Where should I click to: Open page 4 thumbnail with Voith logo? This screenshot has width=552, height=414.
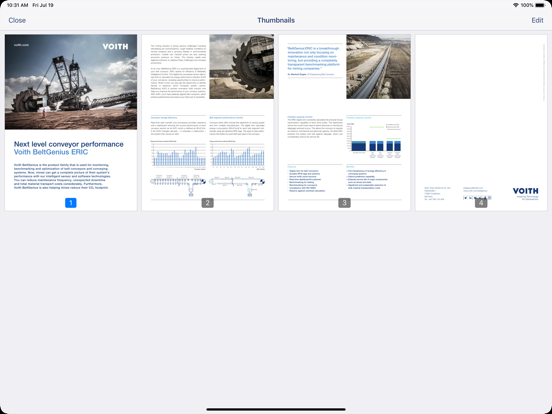(x=481, y=123)
